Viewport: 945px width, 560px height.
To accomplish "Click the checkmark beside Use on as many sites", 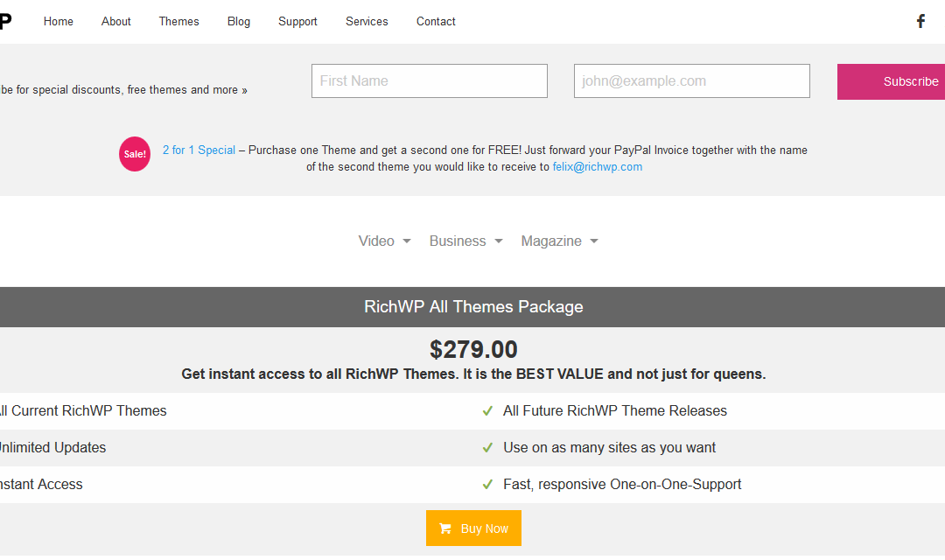I will pos(487,448).
